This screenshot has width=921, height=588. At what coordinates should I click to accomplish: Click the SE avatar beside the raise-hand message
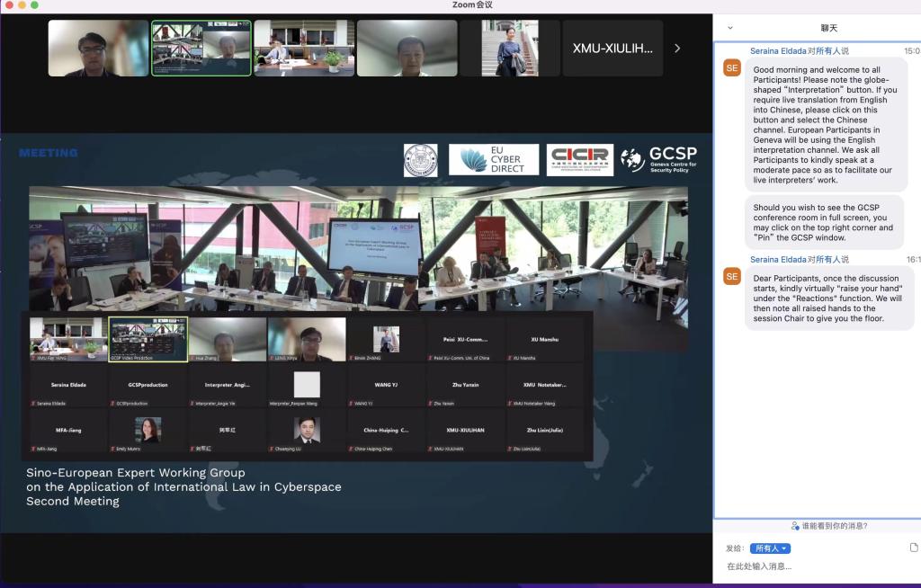[x=732, y=276]
